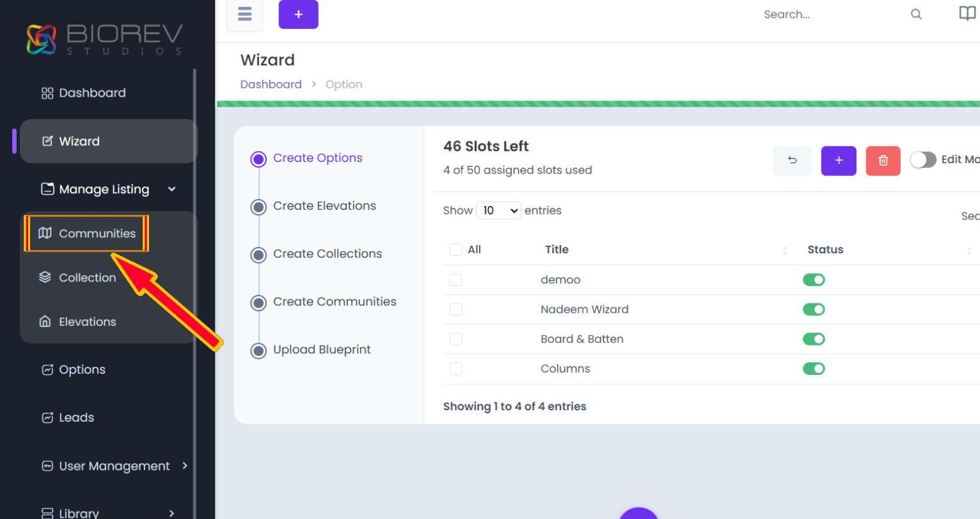This screenshot has width=980, height=519.
Task: Click the Options chart icon
Action: pyautogui.click(x=47, y=370)
